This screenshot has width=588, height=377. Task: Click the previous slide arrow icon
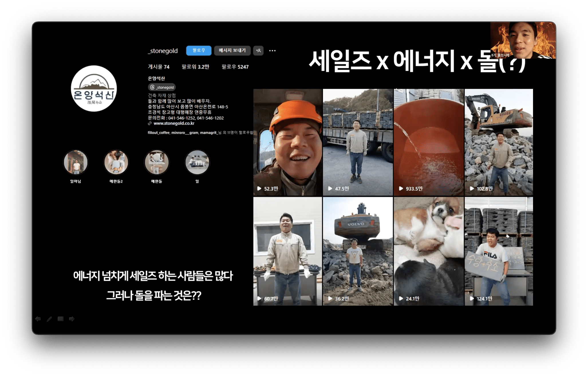(38, 319)
